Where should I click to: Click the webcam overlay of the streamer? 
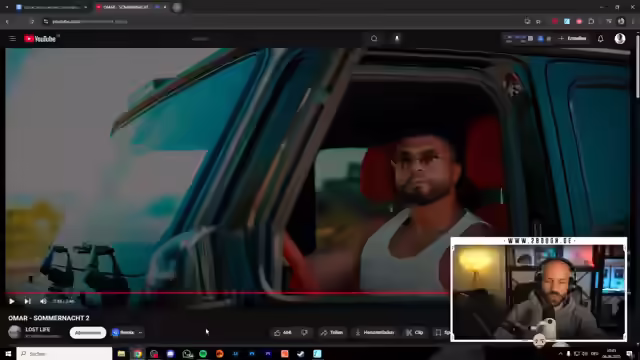pos(539,289)
